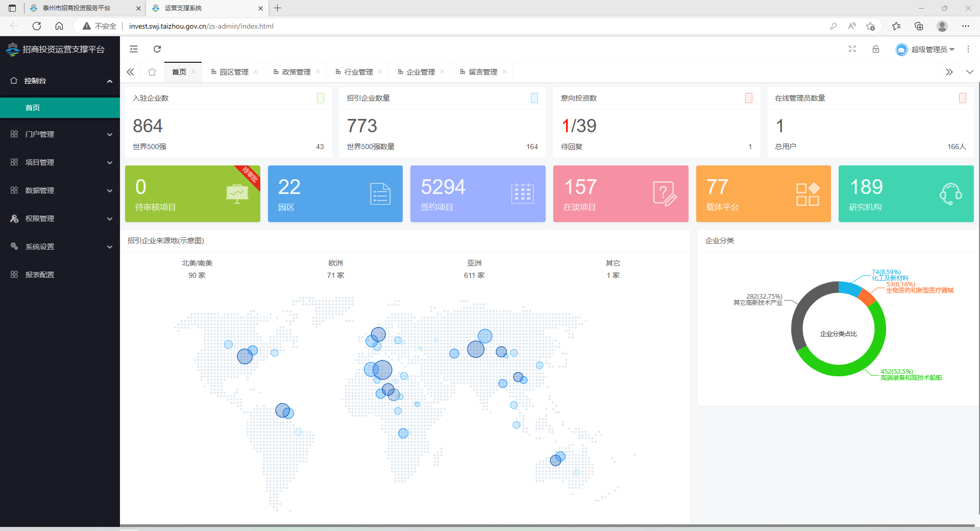Click the 超级管理员 avatar icon
980x531 pixels.
[901, 50]
